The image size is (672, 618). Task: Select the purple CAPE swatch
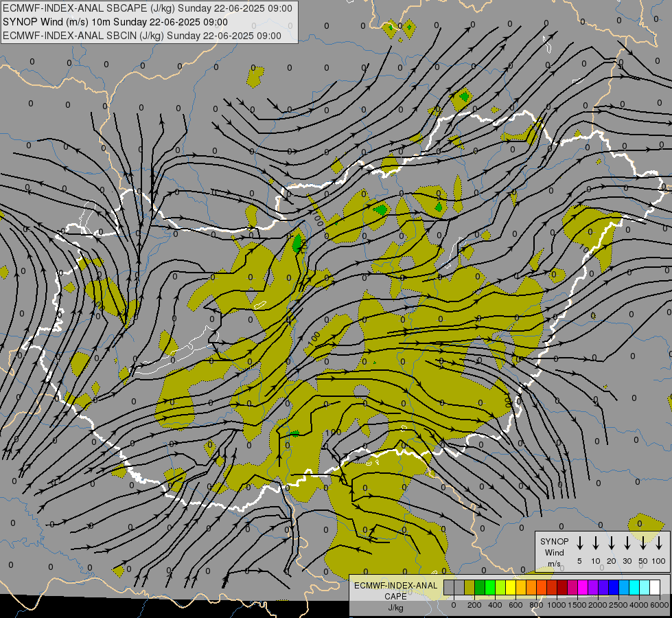pyautogui.click(x=593, y=587)
